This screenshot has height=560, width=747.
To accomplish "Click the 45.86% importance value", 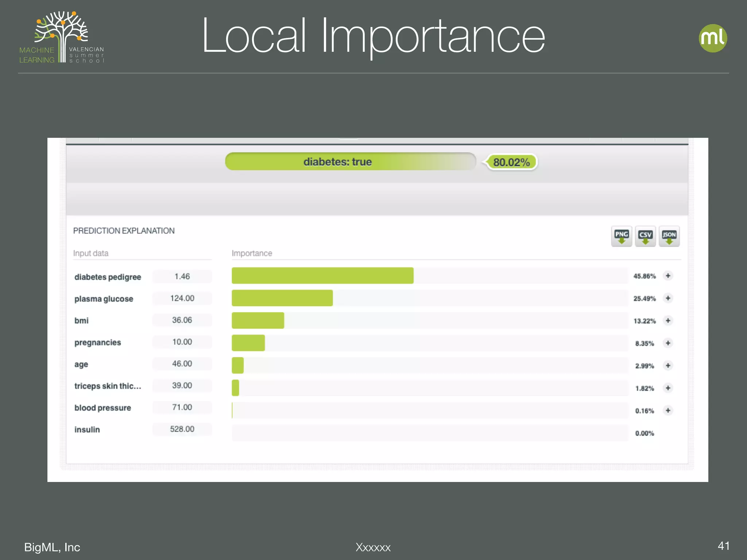I will 645,276.
